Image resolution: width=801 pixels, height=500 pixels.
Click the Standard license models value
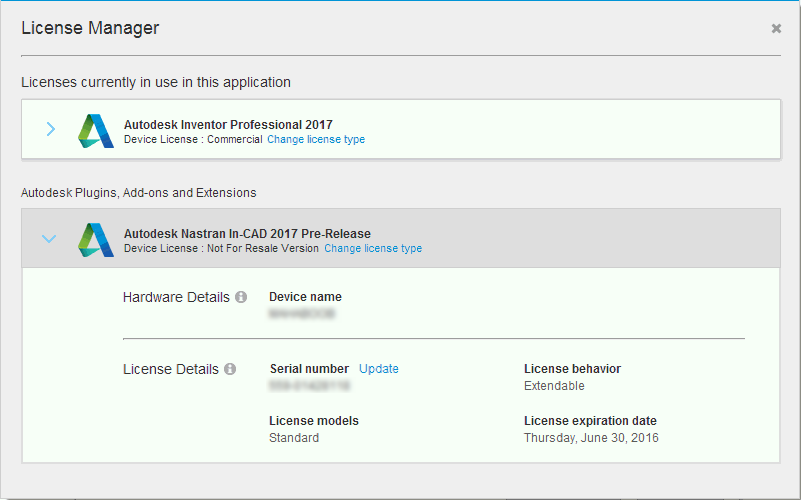[x=294, y=438]
